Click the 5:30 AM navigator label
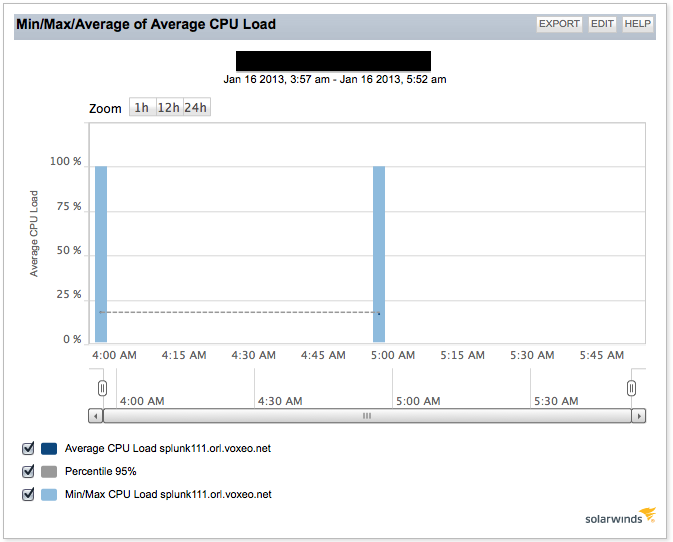 tap(556, 401)
